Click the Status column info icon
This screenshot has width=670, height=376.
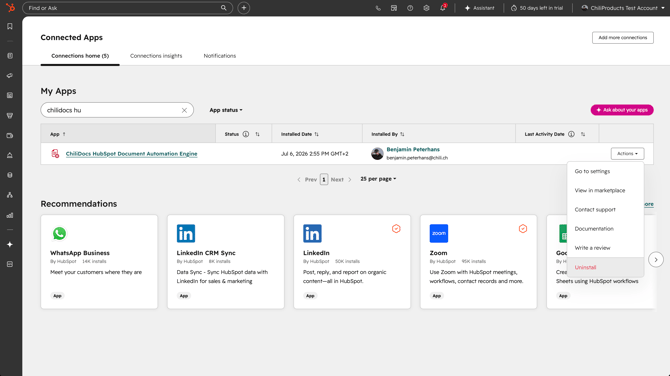(246, 134)
